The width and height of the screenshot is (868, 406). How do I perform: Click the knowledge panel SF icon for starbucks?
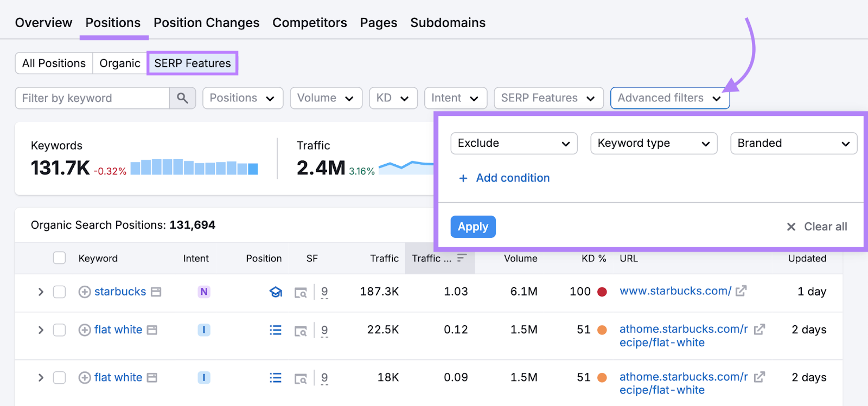(x=276, y=292)
